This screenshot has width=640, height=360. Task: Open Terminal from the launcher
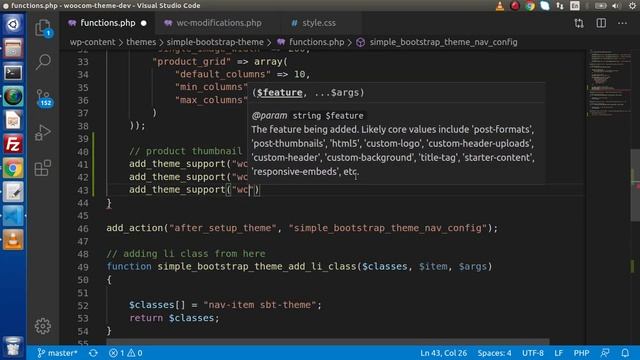click(13, 73)
